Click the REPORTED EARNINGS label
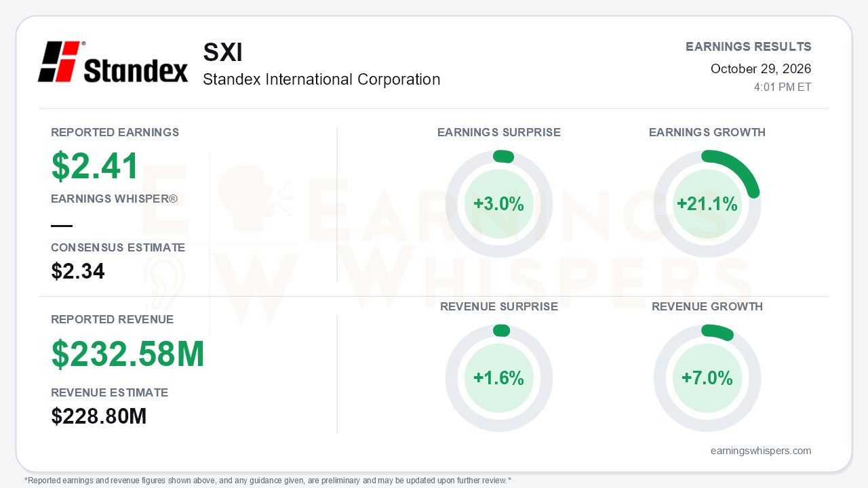 [x=115, y=132]
